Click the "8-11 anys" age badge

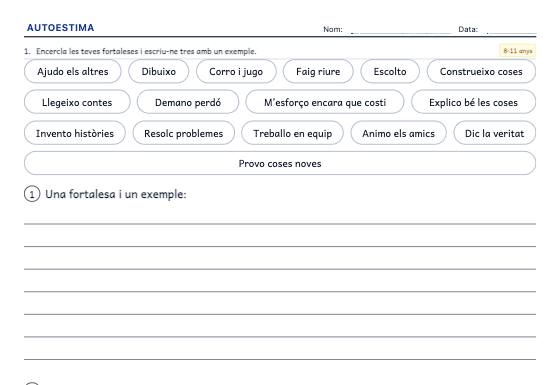point(518,51)
